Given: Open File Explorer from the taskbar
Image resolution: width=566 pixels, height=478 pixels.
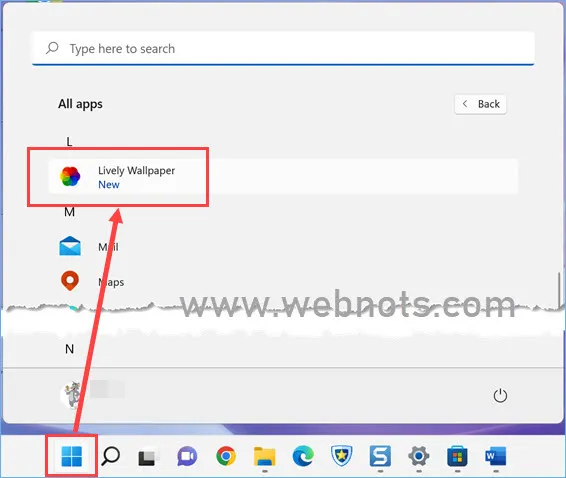Looking at the screenshot, I should (x=265, y=456).
